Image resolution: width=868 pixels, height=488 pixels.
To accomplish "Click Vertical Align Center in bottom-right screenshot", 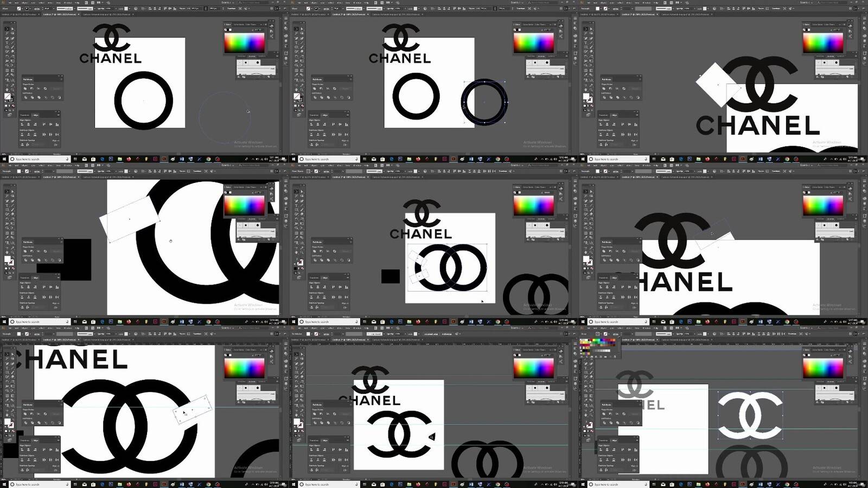I will click(629, 450).
